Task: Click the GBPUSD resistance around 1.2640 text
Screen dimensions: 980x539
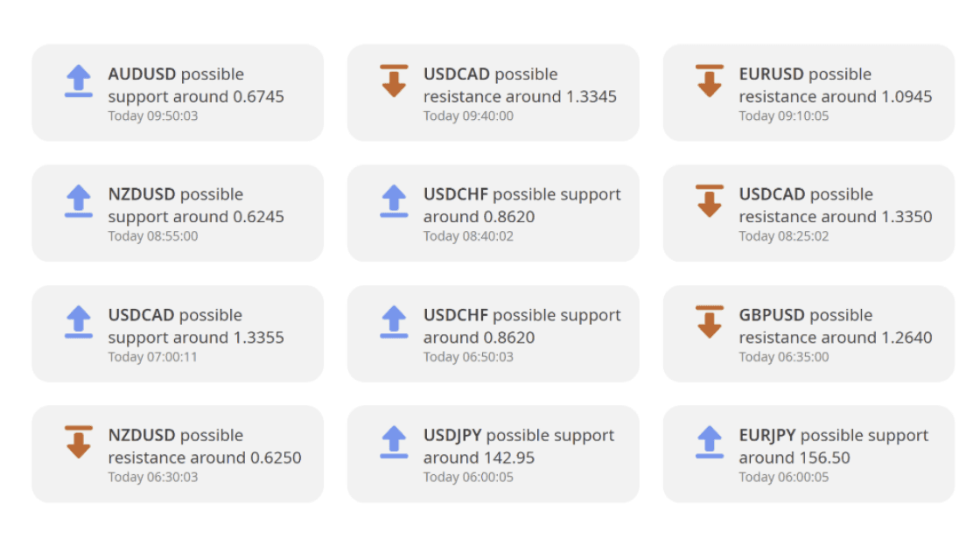Action: pos(835,326)
